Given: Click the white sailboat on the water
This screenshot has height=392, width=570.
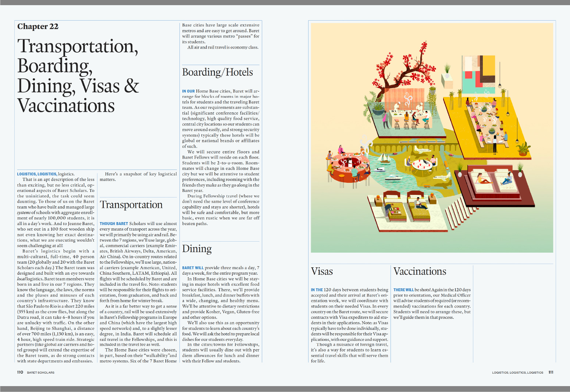Looking at the screenshot, I should pyautogui.click(x=384, y=158).
